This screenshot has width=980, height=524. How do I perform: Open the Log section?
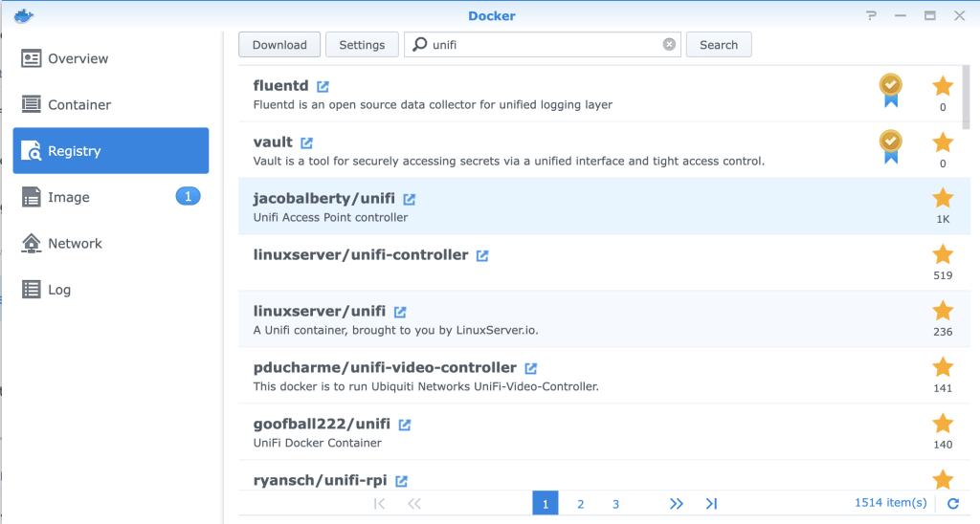click(59, 290)
